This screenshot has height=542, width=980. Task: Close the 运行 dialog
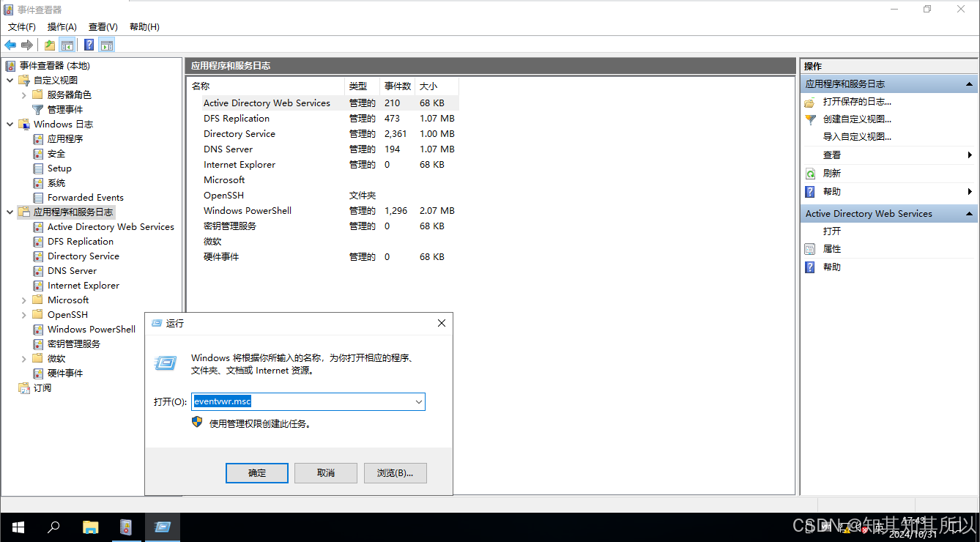click(x=442, y=323)
